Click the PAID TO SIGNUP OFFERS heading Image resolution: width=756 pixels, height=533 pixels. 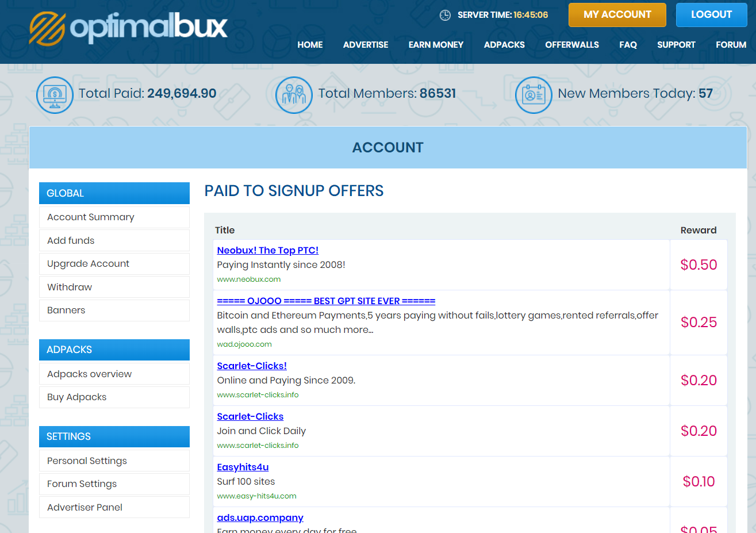pyautogui.click(x=294, y=191)
